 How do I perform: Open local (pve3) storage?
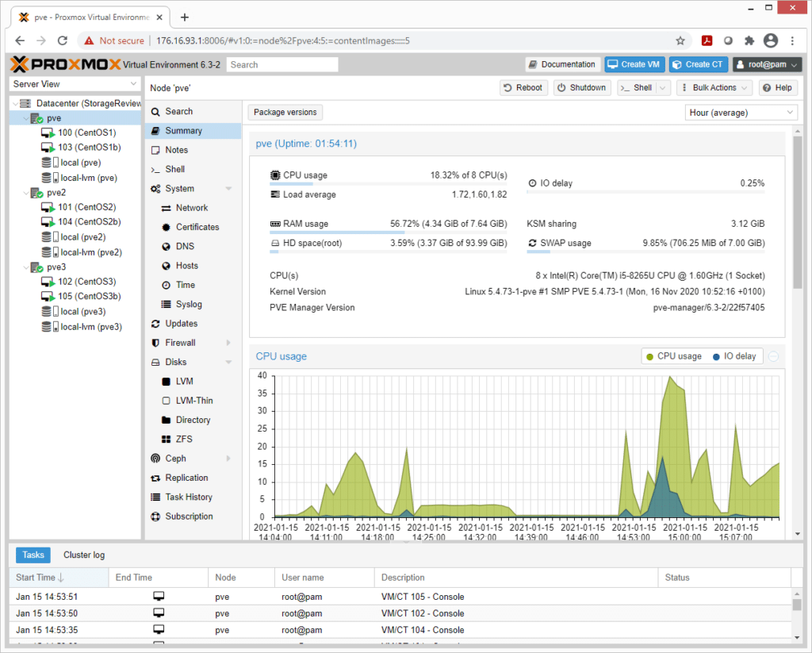pyautogui.click(x=82, y=312)
